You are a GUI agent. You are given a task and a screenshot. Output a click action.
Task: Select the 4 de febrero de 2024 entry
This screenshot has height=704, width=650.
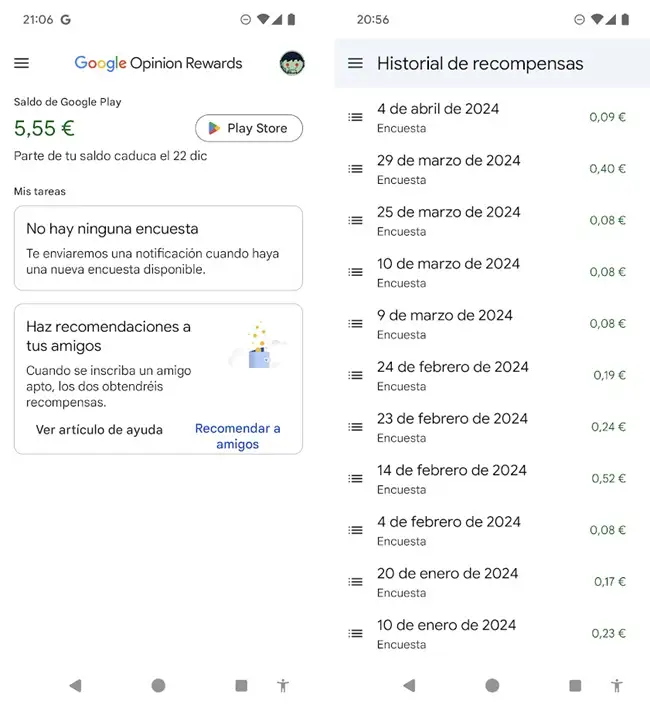tap(492, 531)
